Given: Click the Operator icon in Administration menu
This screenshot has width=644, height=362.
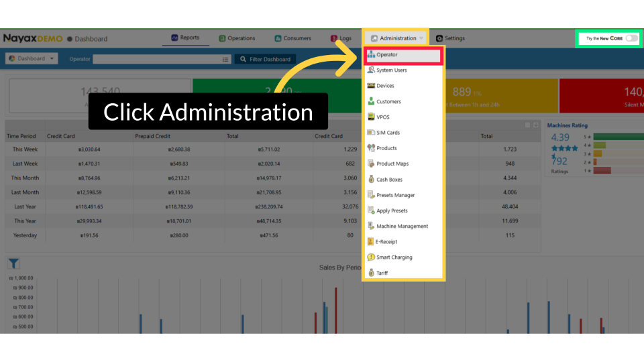Looking at the screenshot, I should [x=371, y=54].
